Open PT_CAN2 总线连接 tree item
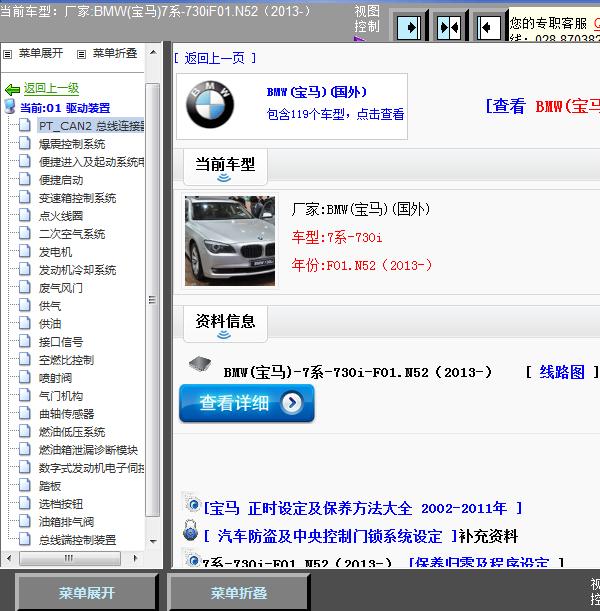600x611 pixels. point(91,126)
